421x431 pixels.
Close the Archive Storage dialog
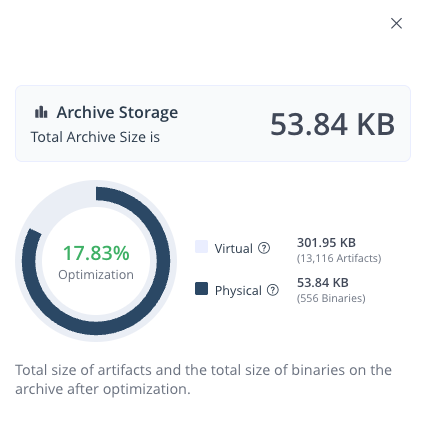[x=396, y=23]
